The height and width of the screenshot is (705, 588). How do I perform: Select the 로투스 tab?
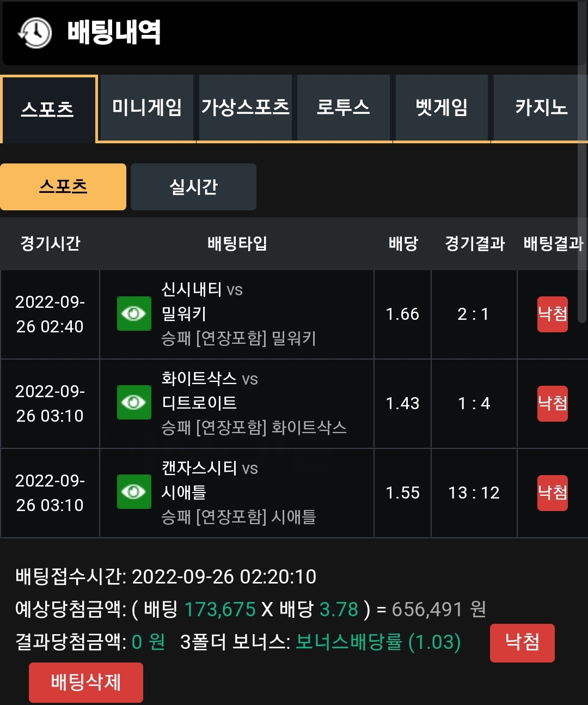pyautogui.click(x=344, y=108)
